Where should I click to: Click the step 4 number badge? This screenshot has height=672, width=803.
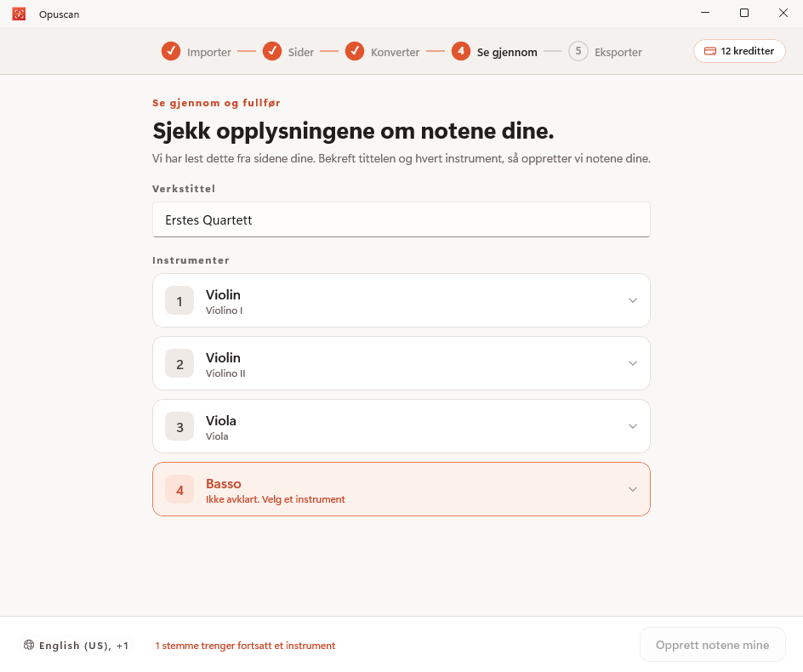click(x=461, y=51)
